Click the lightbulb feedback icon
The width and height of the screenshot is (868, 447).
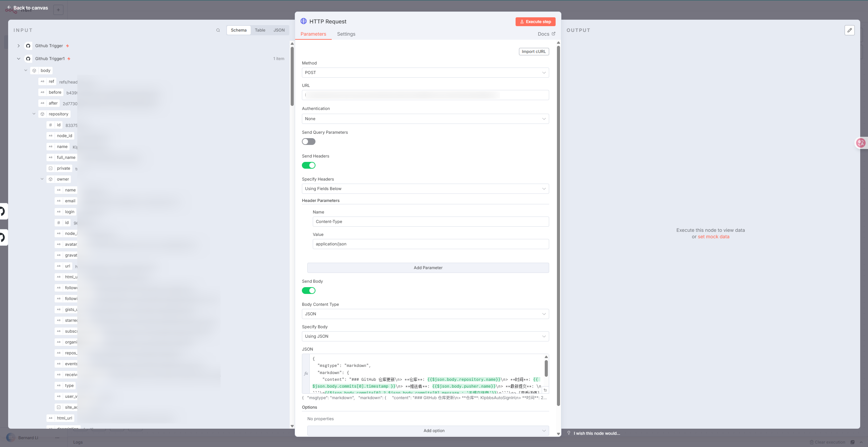point(569,433)
